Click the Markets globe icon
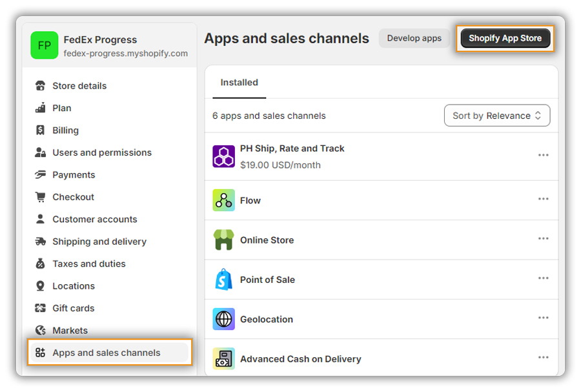The height and width of the screenshot is (392, 581). [x=41, y=330]
